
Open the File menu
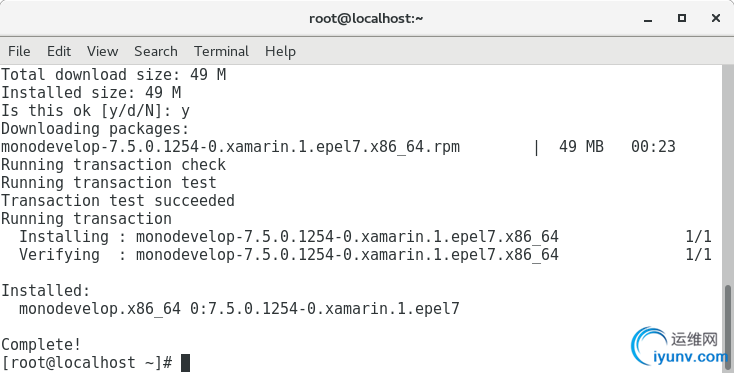coord(19,51)
